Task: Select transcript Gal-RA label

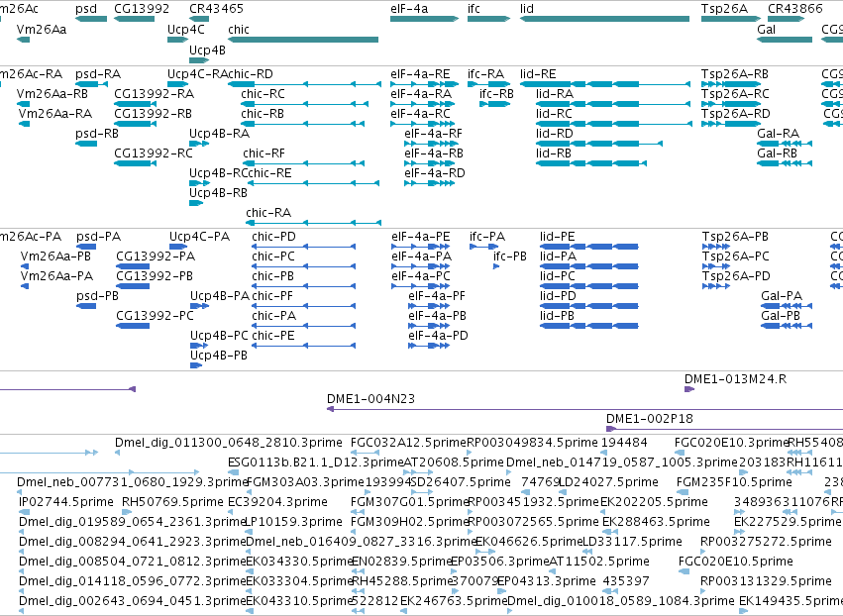Action: click(778, 134)
